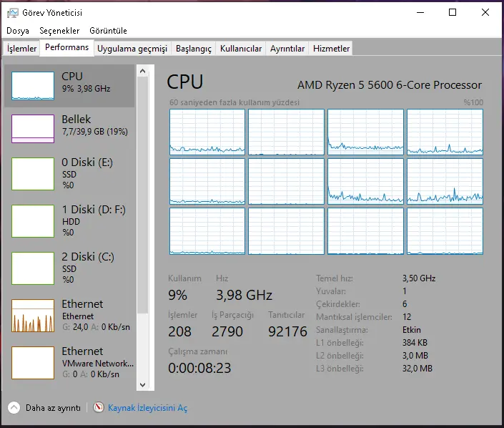Click the 0:00:08:23 uptime value
Viewport: 504px width, 428px height.
pos(199,368)
